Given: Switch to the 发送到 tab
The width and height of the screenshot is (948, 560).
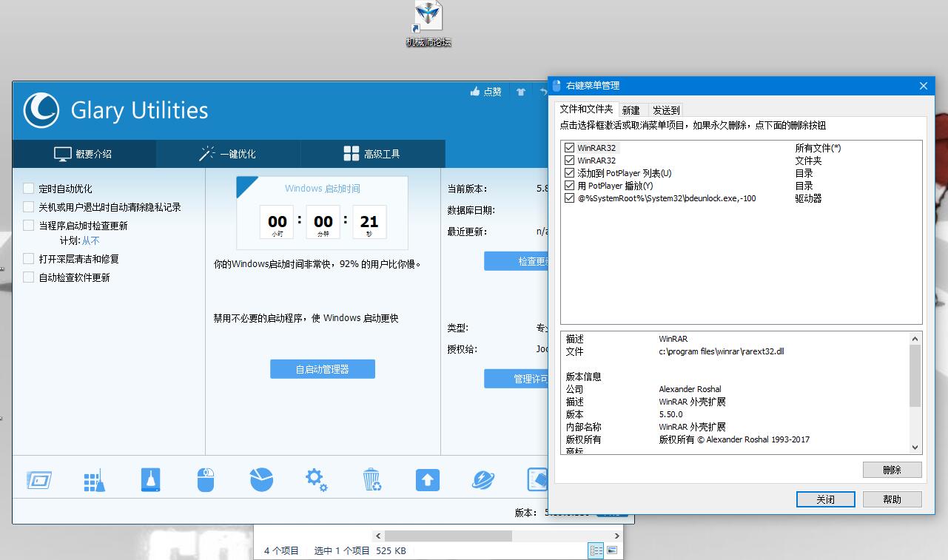Looking at the screenshot, I should pyautogui.click(x=666, y=110).
